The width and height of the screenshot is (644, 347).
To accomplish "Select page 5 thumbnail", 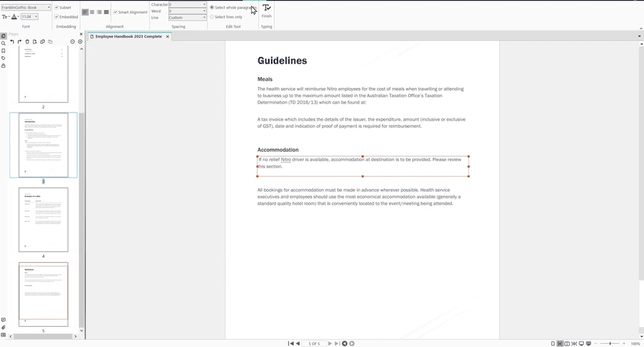I will point(43,295).
